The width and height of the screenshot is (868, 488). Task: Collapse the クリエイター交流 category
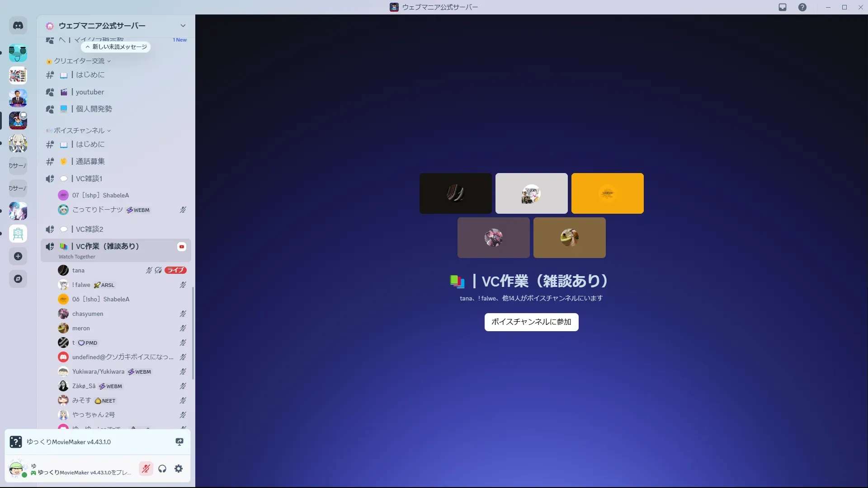pyautogui.click(x=80, y=61)
